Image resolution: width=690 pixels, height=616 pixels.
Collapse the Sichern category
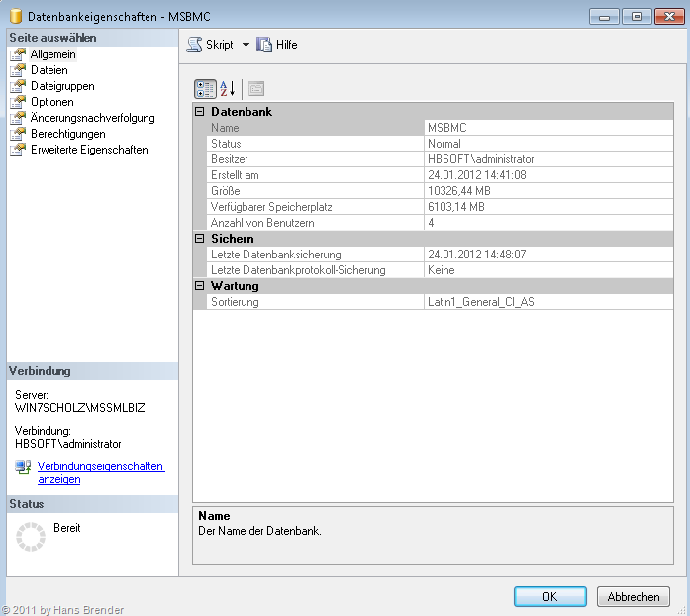tap(200, 239)
